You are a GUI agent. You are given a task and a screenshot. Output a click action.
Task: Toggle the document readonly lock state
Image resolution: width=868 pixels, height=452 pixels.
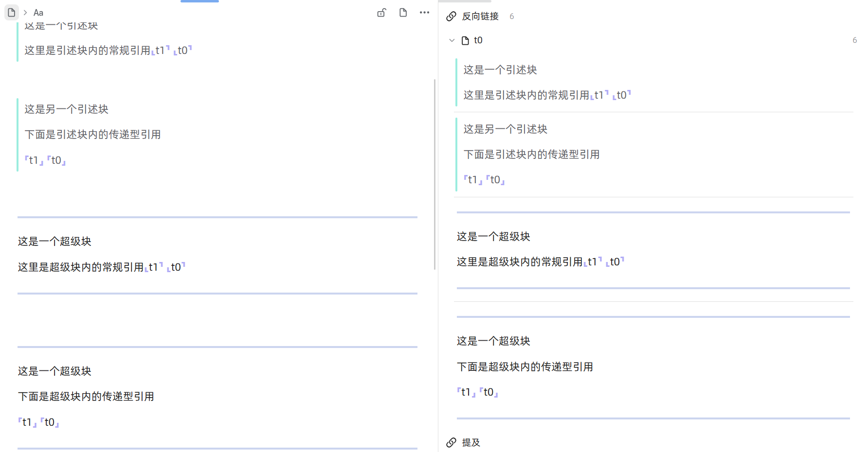click(x=381, y=13)
